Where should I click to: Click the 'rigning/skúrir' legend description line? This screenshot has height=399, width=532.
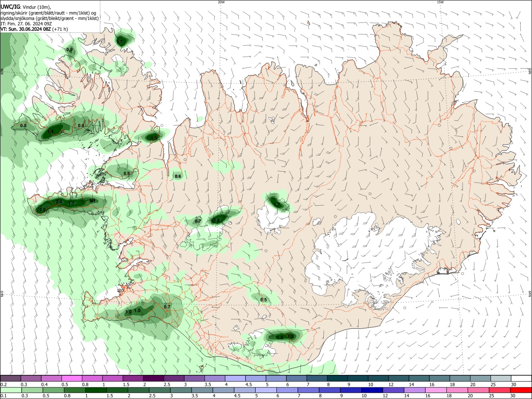49,13
